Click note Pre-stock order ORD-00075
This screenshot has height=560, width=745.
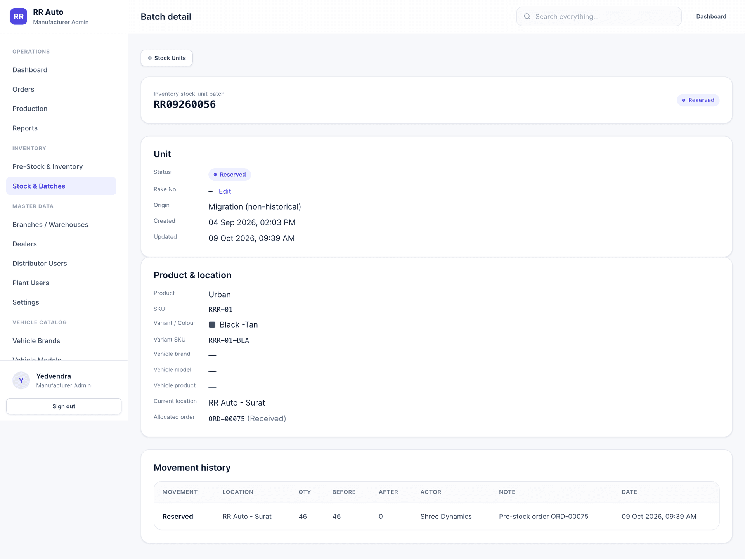(x=543, y=517)
